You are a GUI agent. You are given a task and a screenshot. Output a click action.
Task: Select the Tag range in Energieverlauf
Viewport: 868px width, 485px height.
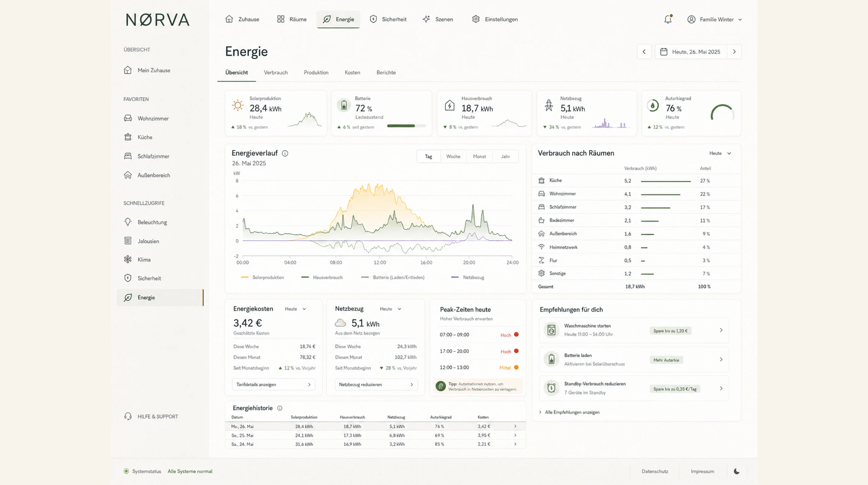[x=428, y=156]
